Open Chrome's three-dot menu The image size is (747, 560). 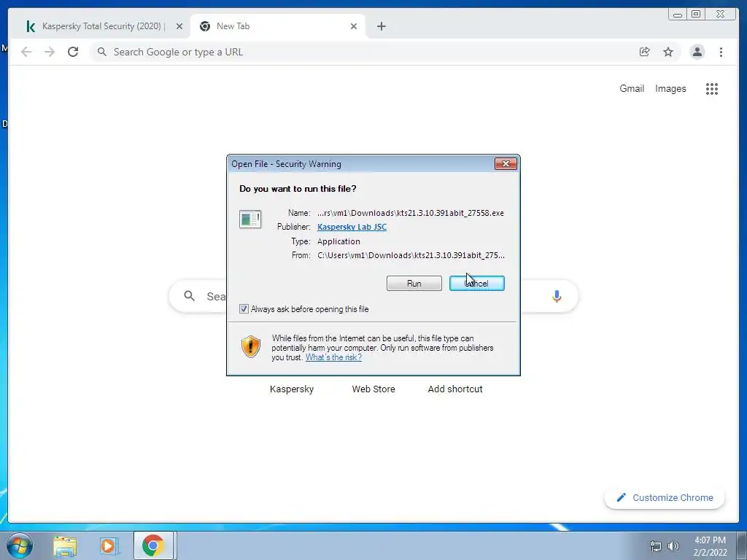coord(721,52)
